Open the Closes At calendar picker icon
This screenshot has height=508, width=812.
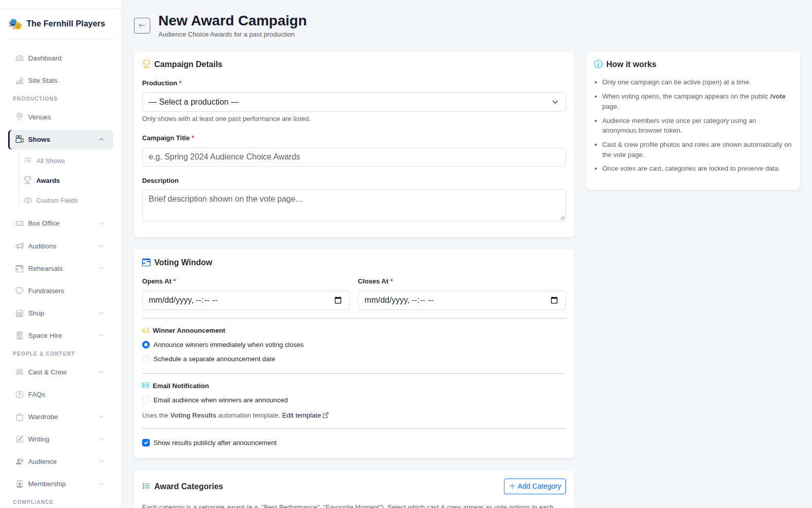[554, 300]
